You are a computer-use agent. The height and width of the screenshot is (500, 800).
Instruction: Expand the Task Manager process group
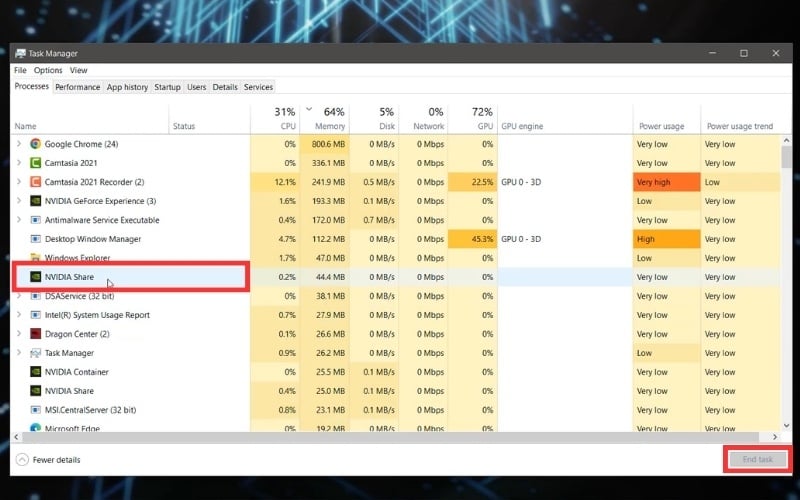[19, 353]
